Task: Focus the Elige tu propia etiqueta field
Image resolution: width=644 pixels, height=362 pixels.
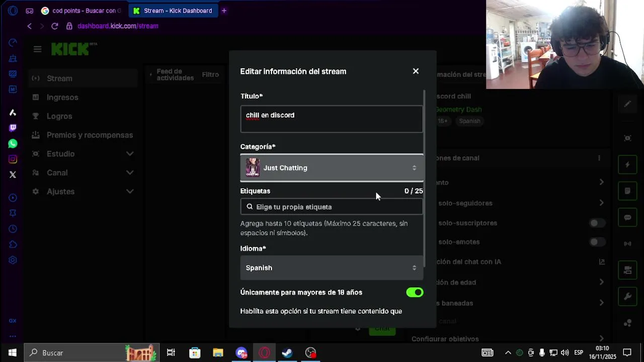Action: 332,207
